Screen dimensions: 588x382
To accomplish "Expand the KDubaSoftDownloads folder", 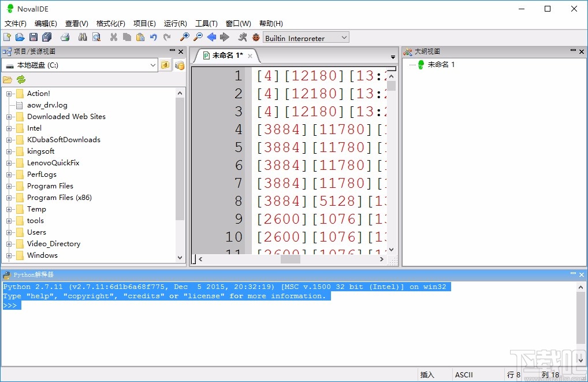I will pyautogui.click(x=9, y=140).
